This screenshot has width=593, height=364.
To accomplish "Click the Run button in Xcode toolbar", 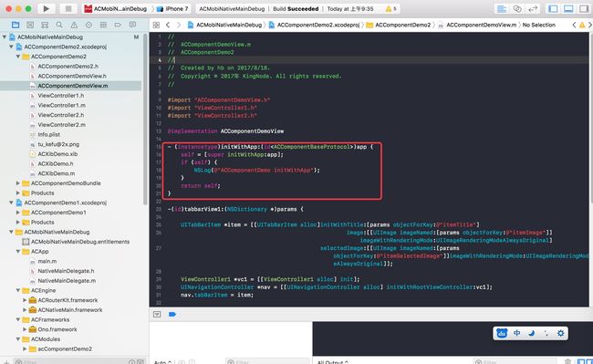I will 46,8.
